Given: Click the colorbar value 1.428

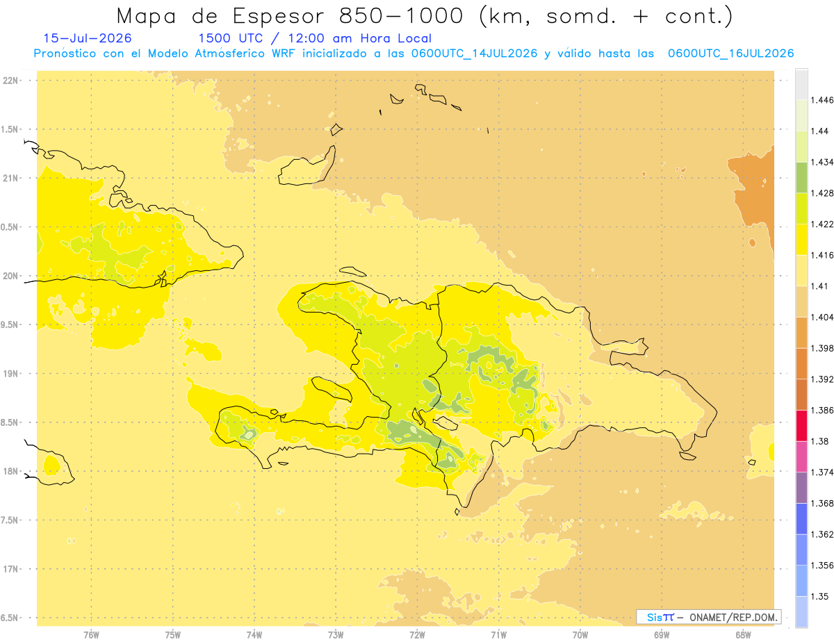Looking at the screenshot, I should click(x=824, y=193).
